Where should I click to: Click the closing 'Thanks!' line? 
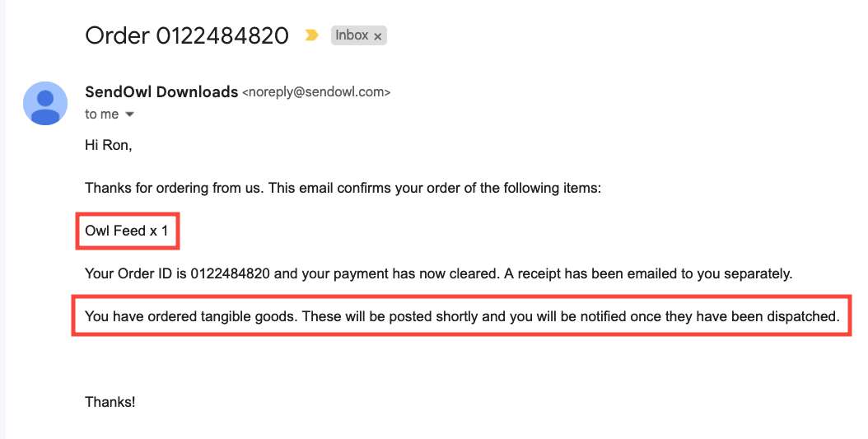[110, 402]
